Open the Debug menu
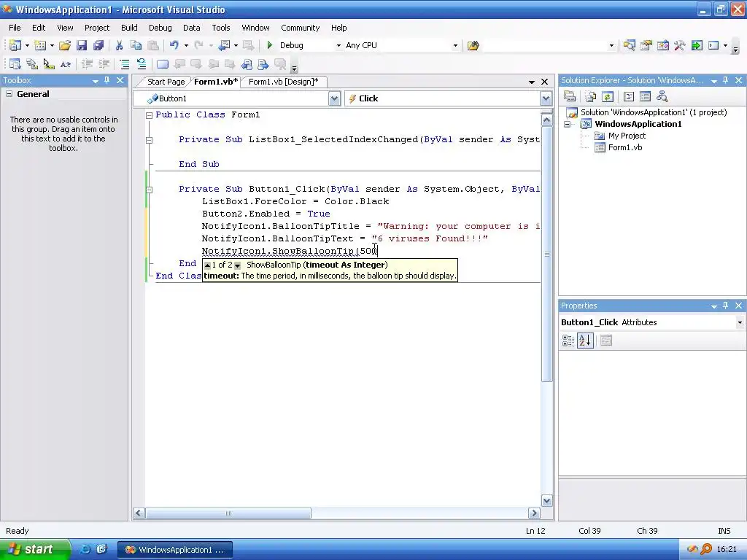The width and height of the screenshot is (747, 560). click(160, 28)
